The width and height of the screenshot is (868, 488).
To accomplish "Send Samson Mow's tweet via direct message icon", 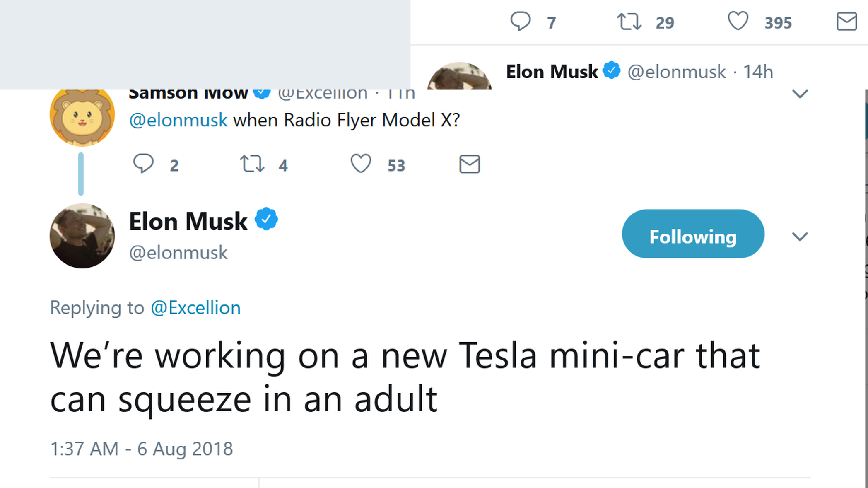I will point(470,164).
